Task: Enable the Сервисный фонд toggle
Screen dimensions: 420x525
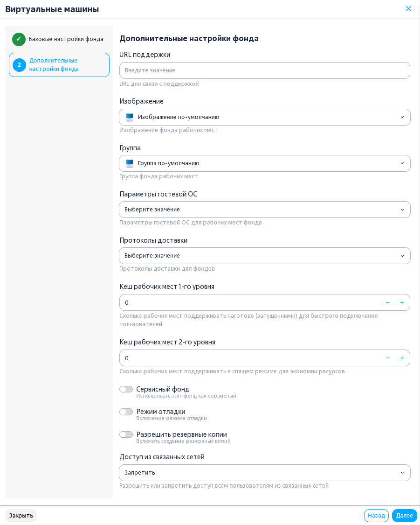Action: click(126, 389)
